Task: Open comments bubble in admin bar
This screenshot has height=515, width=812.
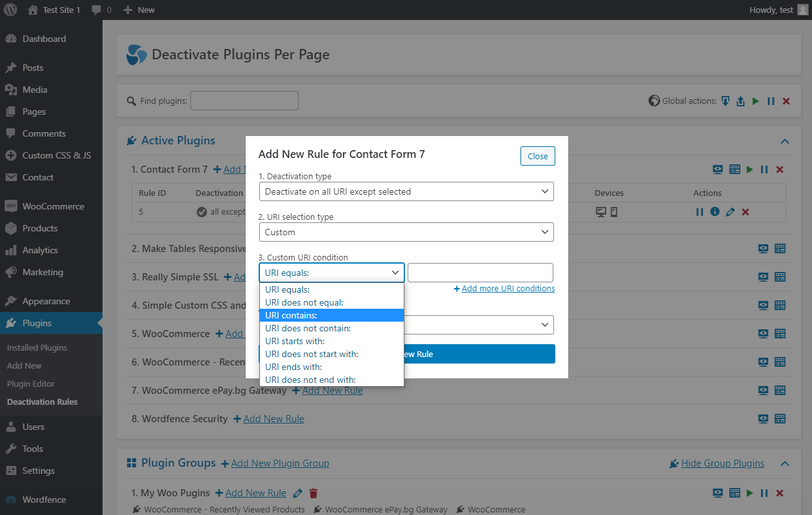Action: pyautogui.click(x=101, y=10)
